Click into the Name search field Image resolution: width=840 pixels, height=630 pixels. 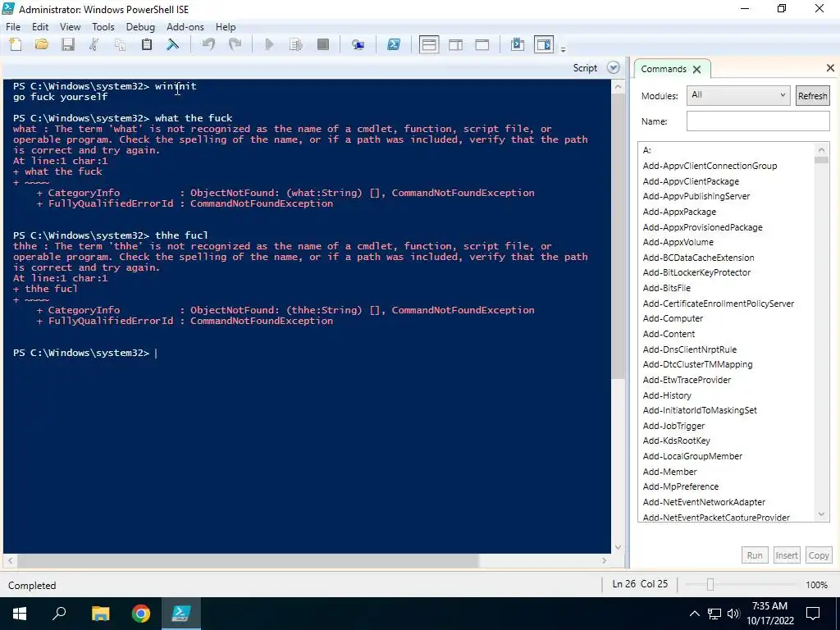click(758, 121)
